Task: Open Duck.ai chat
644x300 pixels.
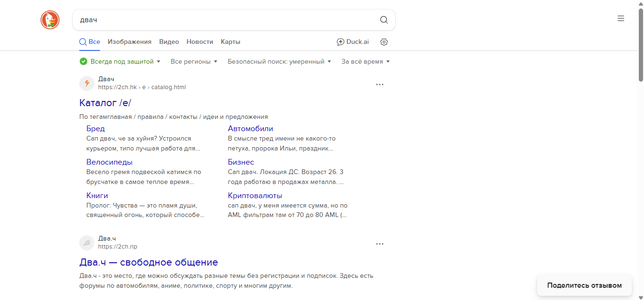Action: point(353,42)
